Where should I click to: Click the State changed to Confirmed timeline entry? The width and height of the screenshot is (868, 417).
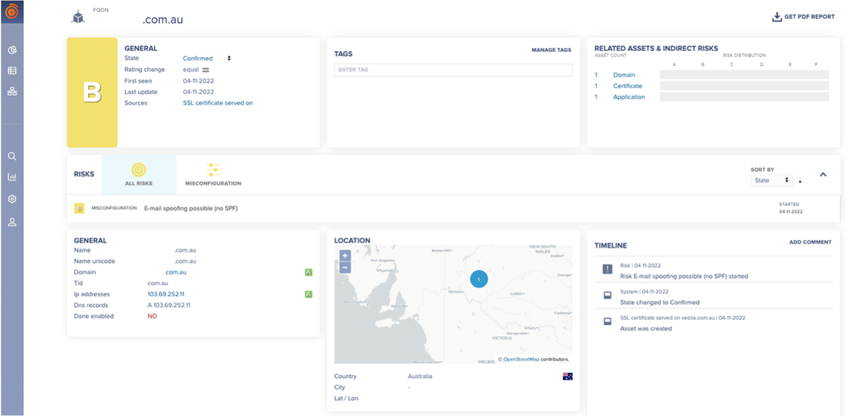pos(660,302)
